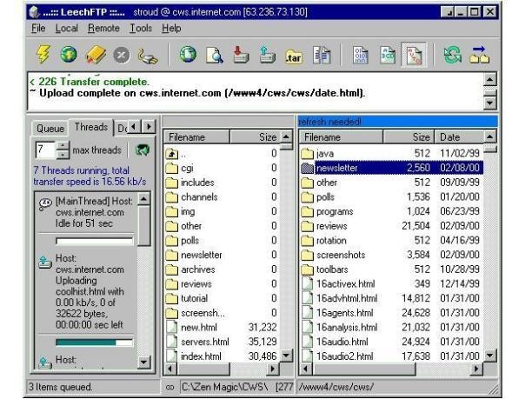Click the red arrow download icon

[x=241, y=55]
